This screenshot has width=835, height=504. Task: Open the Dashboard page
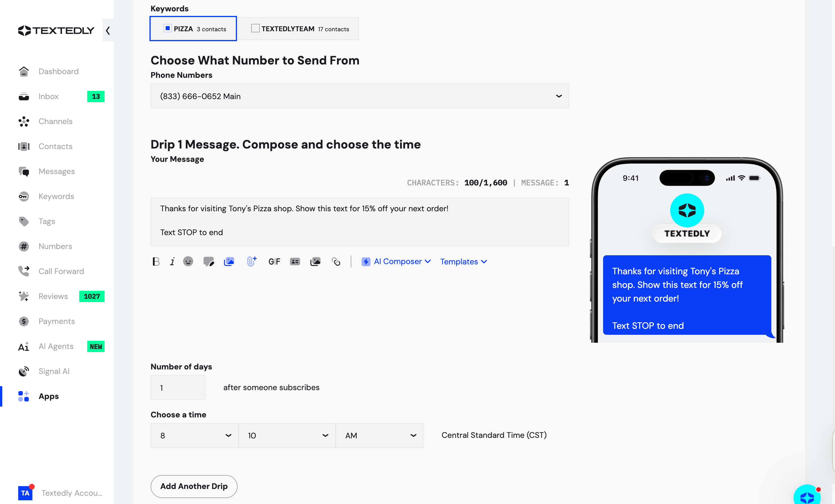[58, 72]
